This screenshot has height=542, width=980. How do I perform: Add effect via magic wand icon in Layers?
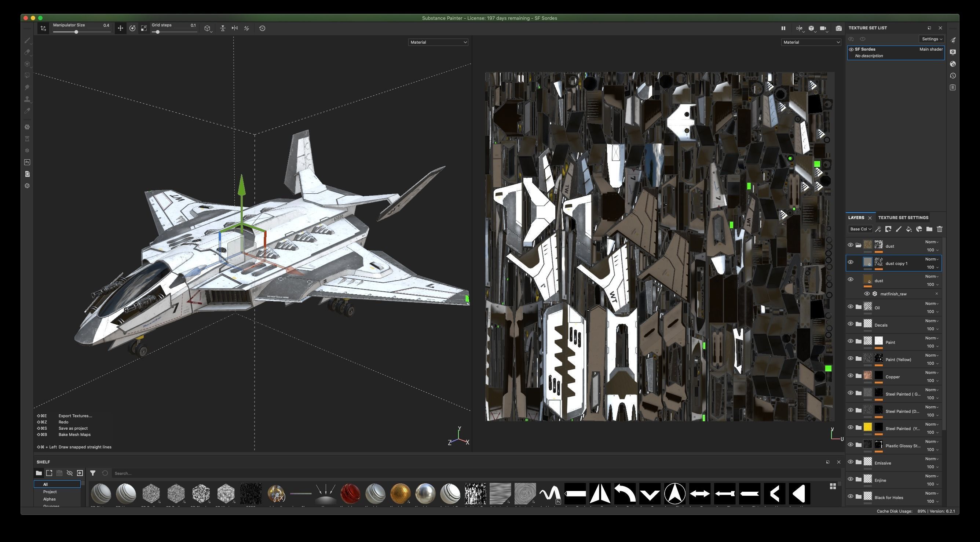click(878, 229)
